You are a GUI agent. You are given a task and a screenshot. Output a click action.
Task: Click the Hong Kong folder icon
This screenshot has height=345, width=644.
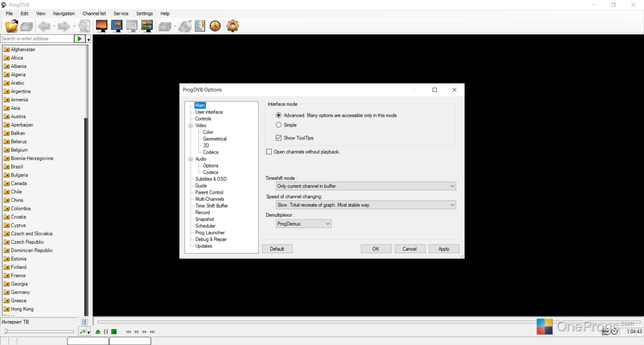6,309
